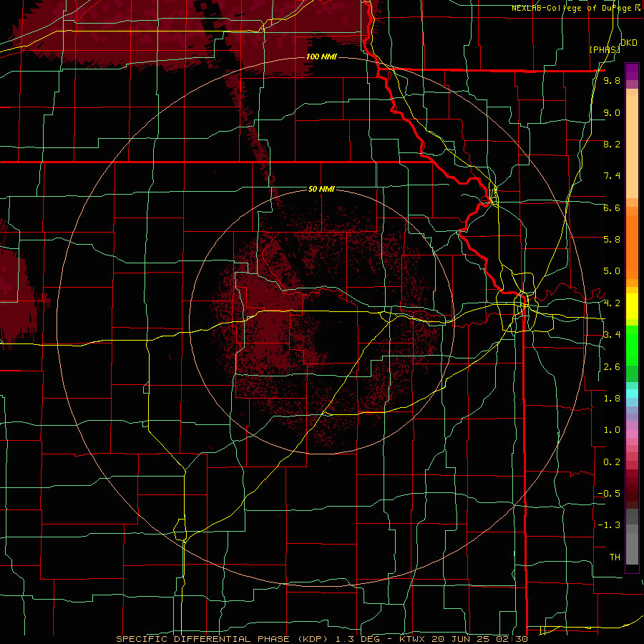Click the 6.6 value on the color scale
Screen dimensions: 644x644
(612, 208)
